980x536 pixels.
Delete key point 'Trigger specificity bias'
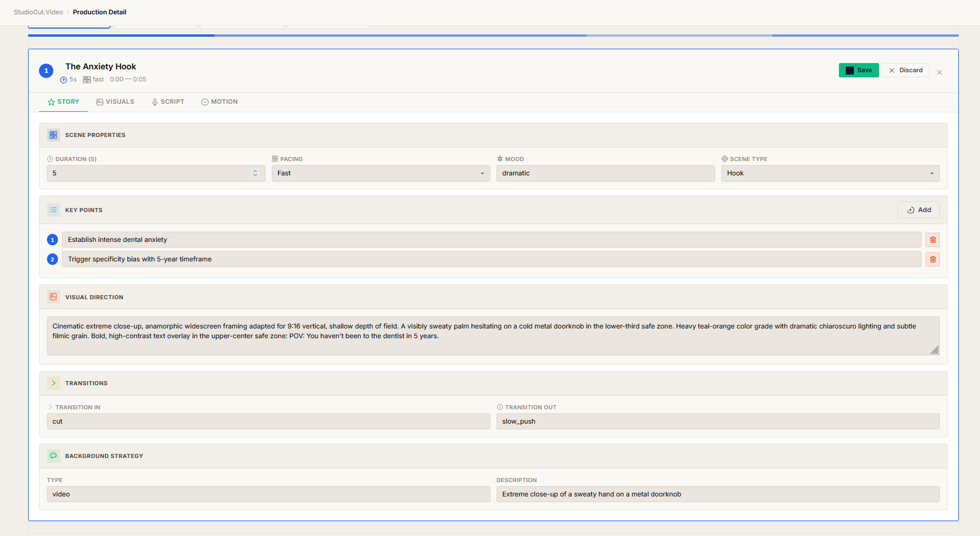pos(933,259)
